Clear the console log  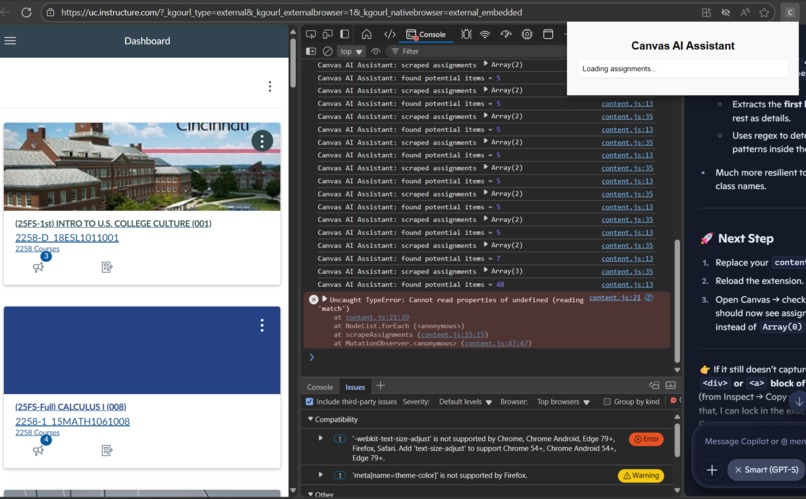coord(327,51)
